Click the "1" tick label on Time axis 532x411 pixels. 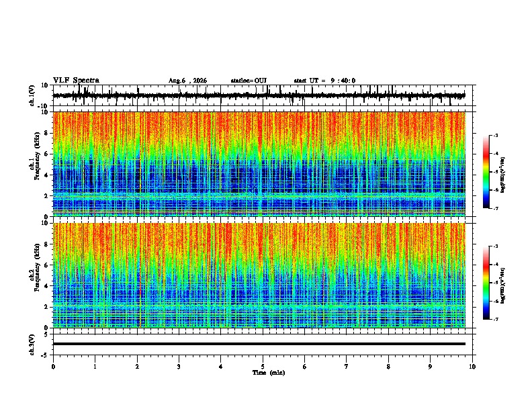[95, 367]
